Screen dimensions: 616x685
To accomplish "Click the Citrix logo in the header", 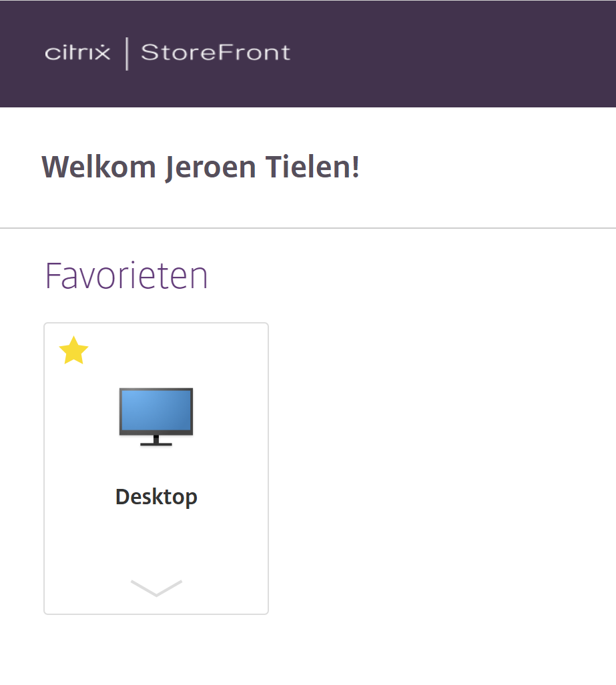I will (77, 53).
